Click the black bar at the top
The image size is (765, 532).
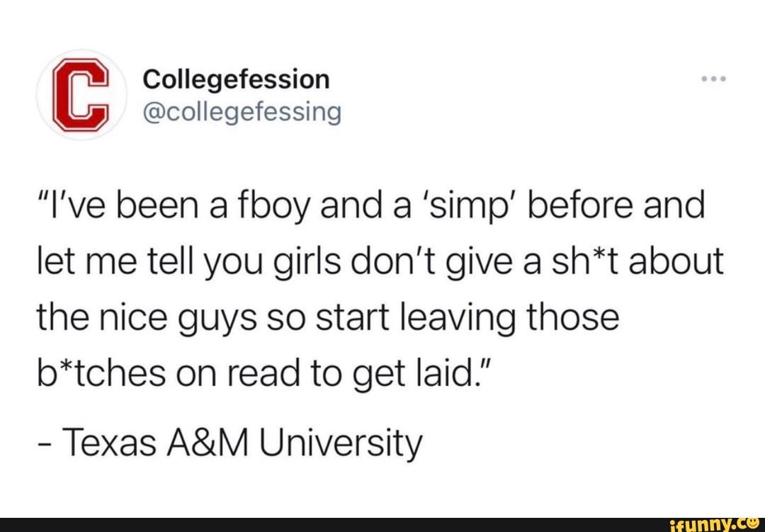coord(382,6)
